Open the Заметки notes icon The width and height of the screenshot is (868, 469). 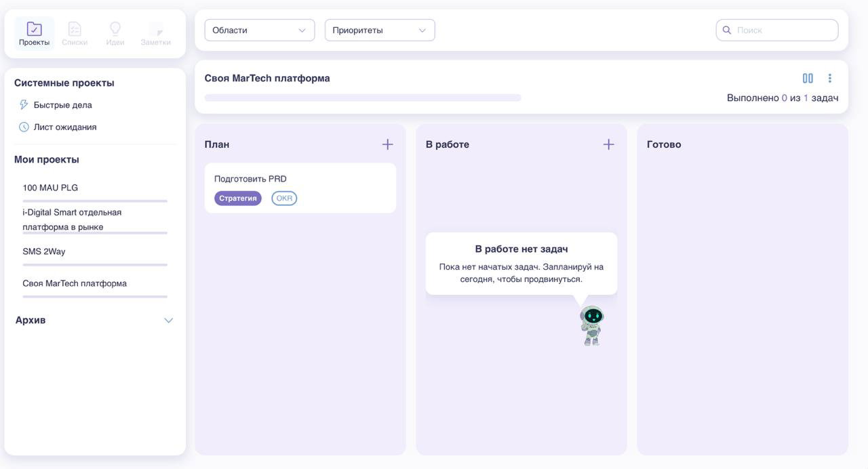pyautogui.click(x=156, y=29)
